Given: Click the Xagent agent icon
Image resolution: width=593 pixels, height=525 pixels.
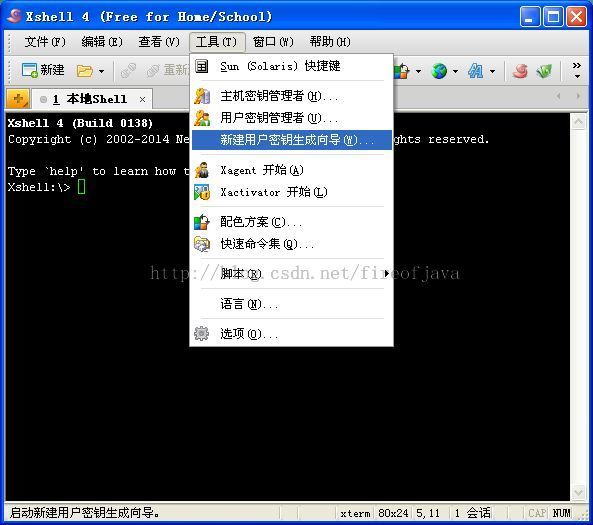Looking at the screenshot, I should pos(202,170).
